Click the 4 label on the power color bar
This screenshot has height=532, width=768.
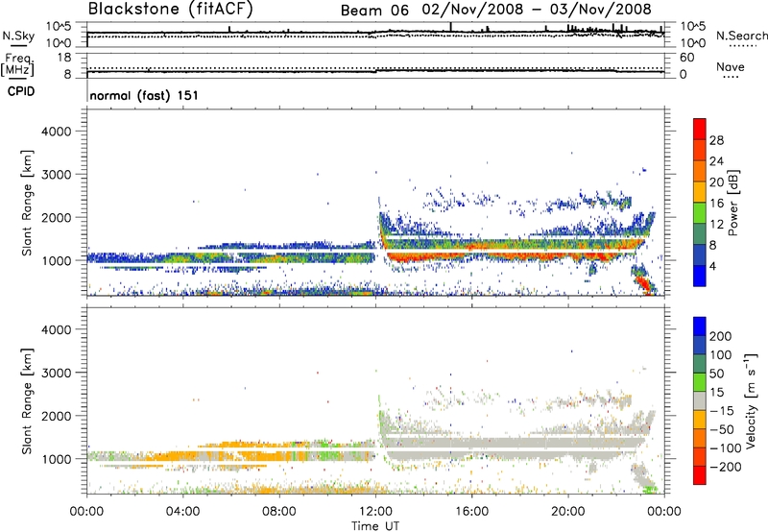pos(712,267)
